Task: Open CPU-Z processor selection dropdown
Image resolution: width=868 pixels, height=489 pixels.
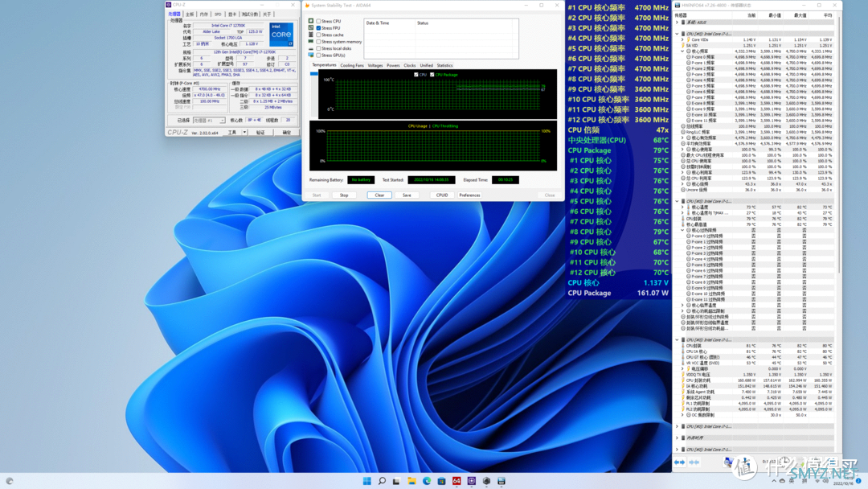Action: (x=209, y=120)
